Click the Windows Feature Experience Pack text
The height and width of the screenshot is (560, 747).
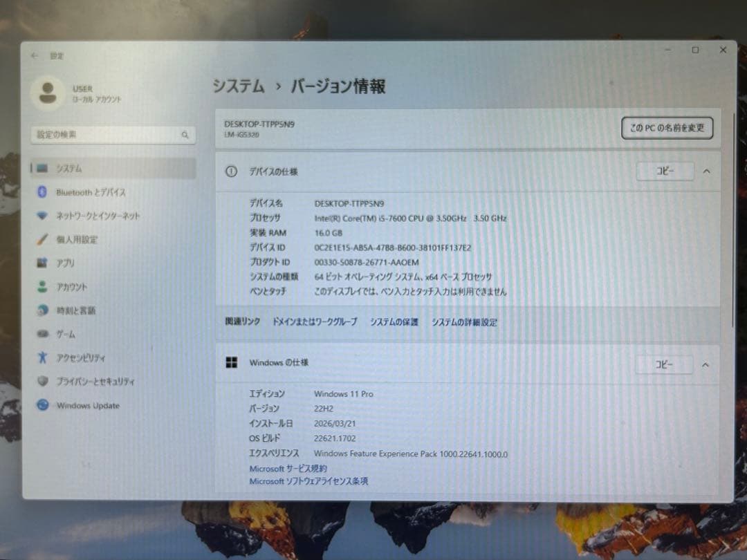(x=411, y=454)
